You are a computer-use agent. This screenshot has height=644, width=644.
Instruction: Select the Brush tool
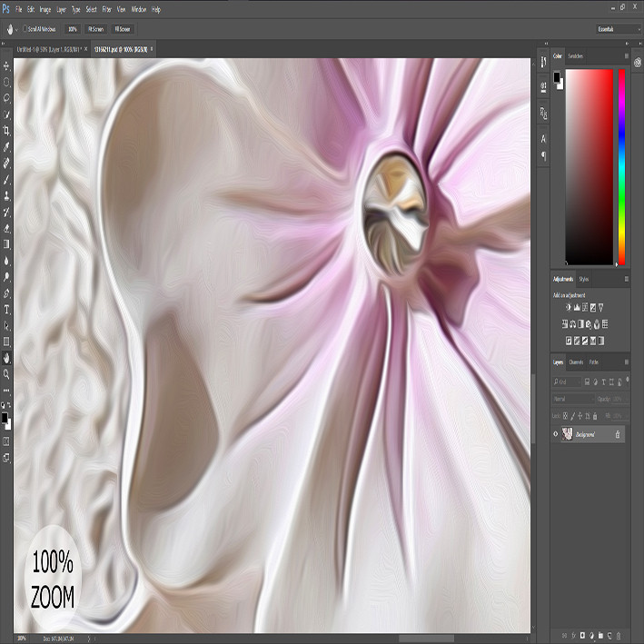pyautogui.click(x=6, y=180)
